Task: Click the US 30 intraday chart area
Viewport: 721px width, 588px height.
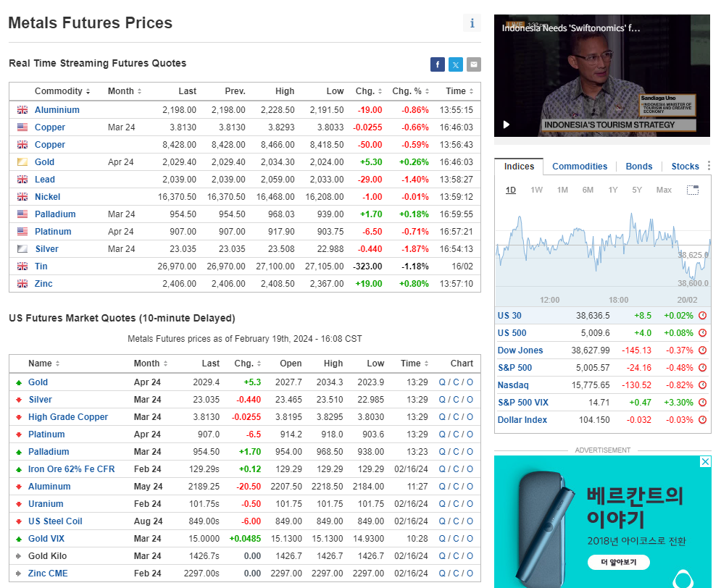Action: (x=603, y=251)
